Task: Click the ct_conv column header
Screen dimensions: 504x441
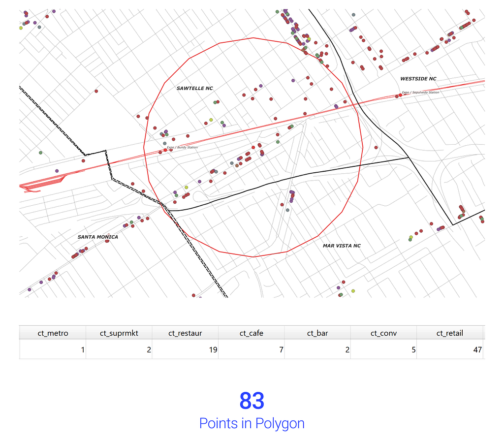Action: 384,333
